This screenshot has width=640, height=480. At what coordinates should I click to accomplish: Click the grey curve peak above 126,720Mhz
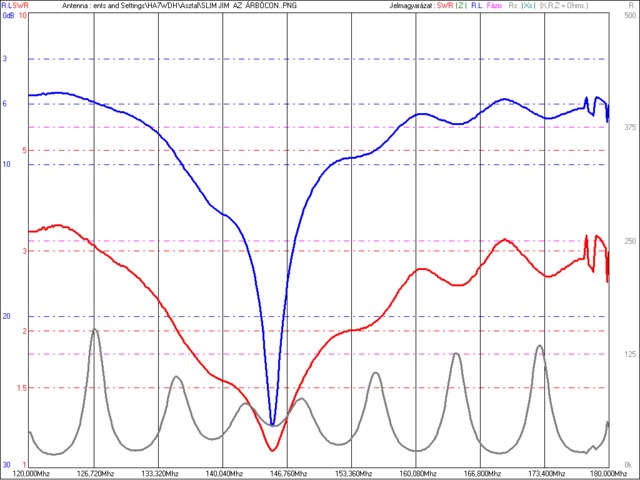(94, 329)
